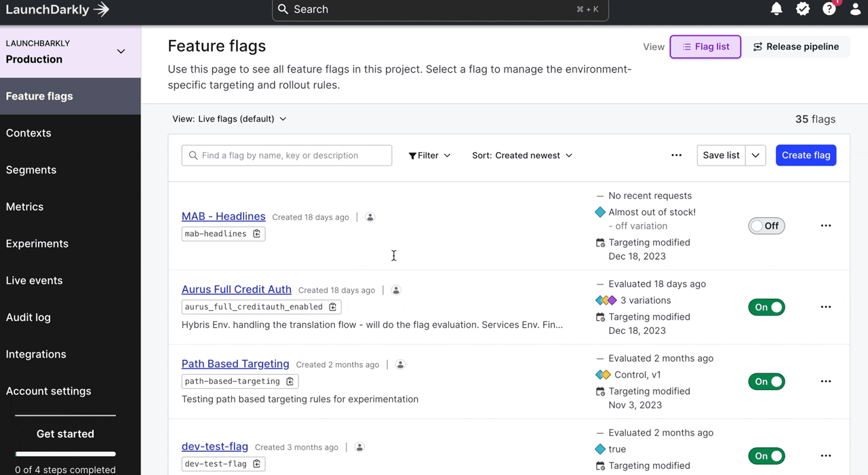Viewport: 868px width, 475px height.
Task: Disable the Path Based Targeting flag
Action: point(766,381)
